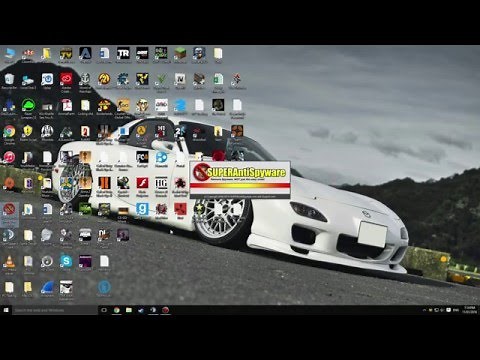
Task: Launch World of Warships desktop icon
Action: click(85, 82)
